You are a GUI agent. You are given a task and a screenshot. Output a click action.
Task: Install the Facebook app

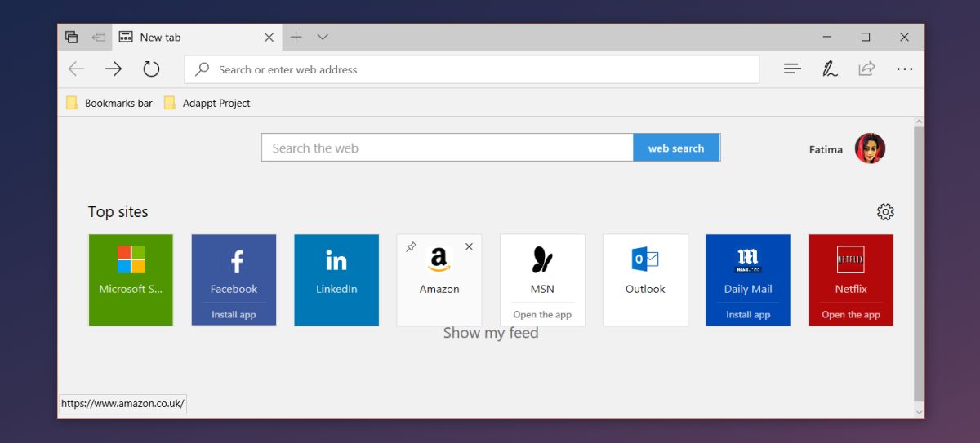(x=234, y=314)
